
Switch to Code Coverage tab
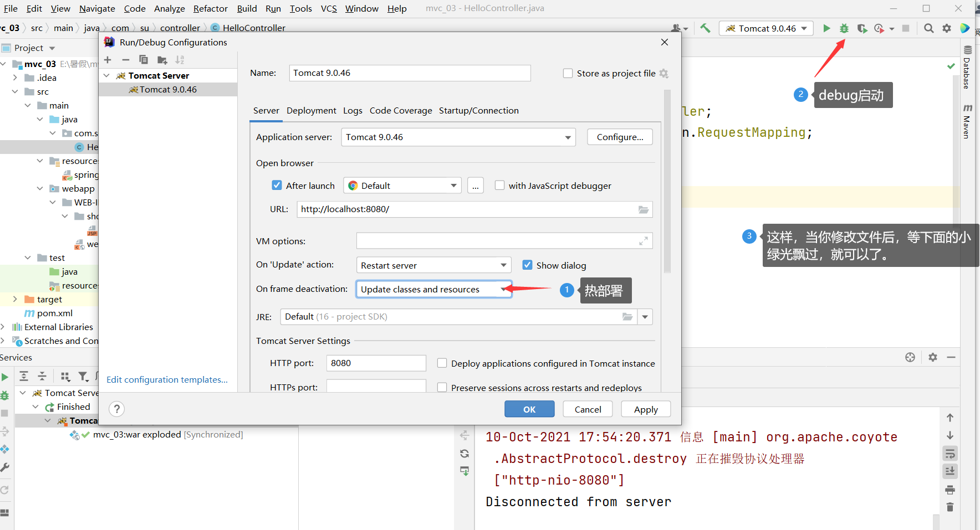pos(401,111)
